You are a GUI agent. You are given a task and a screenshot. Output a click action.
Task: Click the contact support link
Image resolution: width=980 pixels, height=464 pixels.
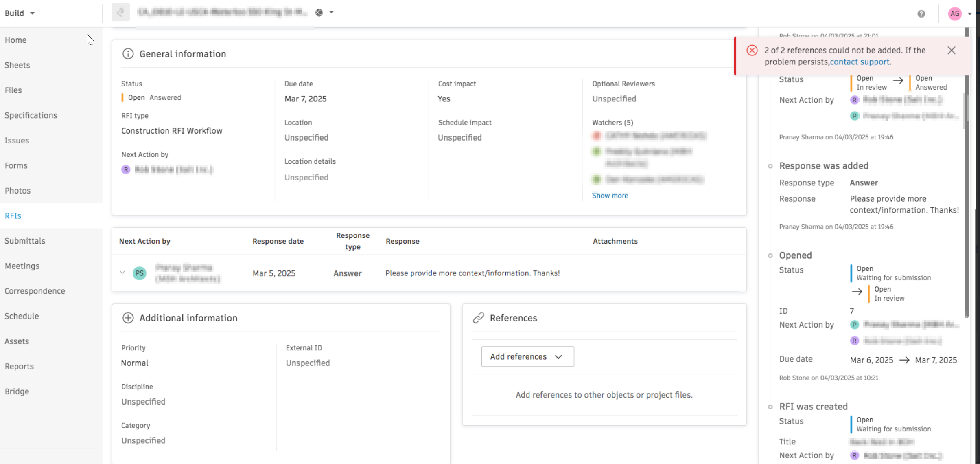coord(859,62)
